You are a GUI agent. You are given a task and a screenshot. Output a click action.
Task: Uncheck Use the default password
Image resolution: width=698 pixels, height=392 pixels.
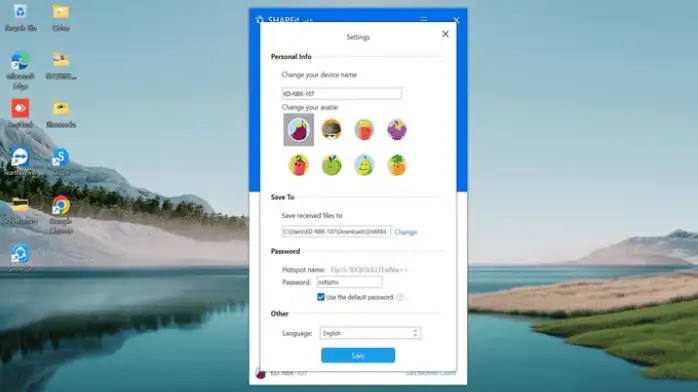(x=321, y=297)
